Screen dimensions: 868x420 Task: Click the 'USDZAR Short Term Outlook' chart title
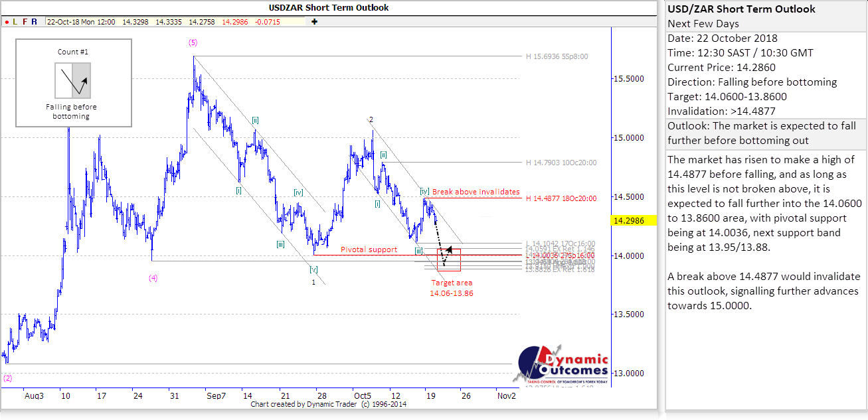tap(329, 8)
